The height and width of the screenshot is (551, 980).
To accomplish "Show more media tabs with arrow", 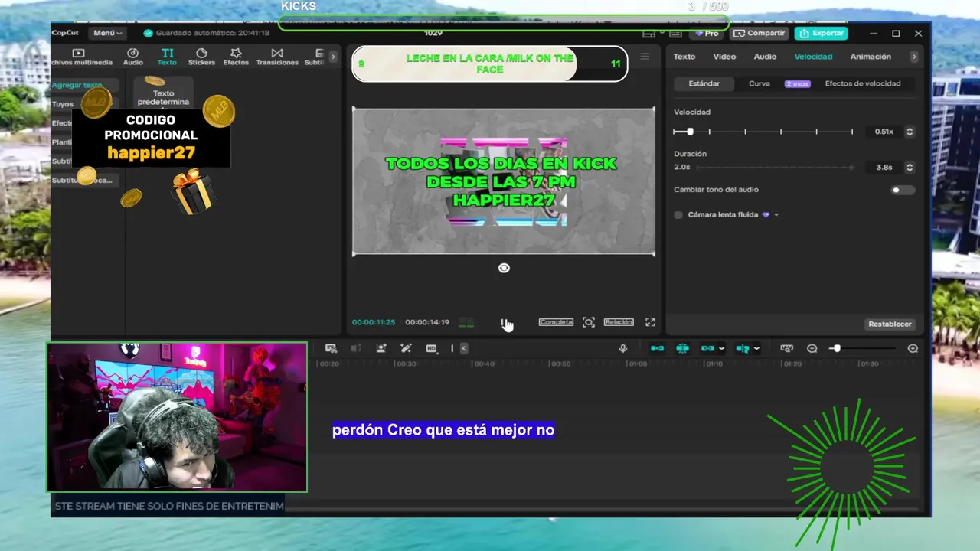I will (x=333, y=56).
